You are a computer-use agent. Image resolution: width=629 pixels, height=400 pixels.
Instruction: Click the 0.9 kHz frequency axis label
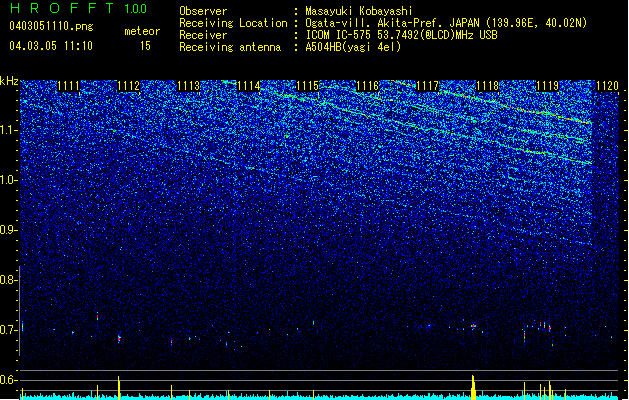[x=8, y=230]
